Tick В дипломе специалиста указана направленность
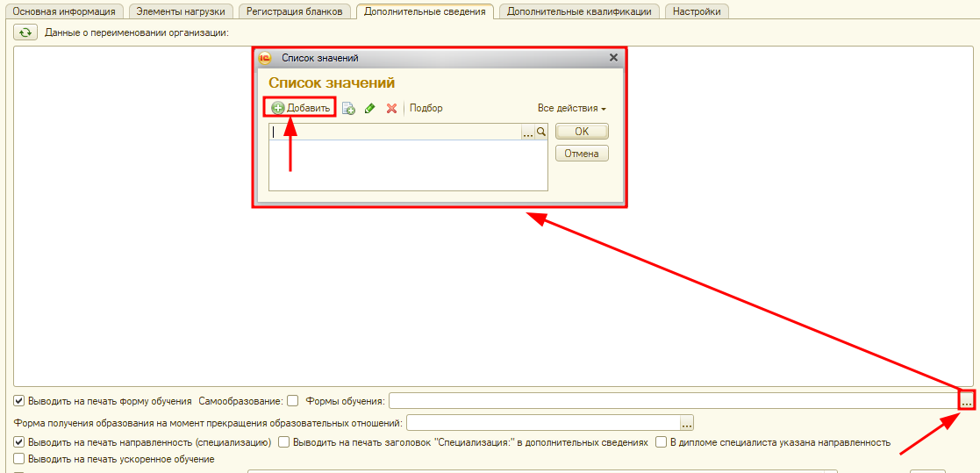The height and width of the screenshot is (473, 980). (661, 442)
